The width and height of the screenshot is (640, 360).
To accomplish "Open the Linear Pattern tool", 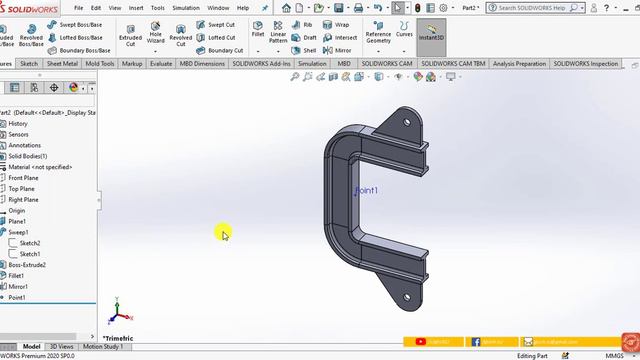I will pyautogui.click(x=278, y=32).
